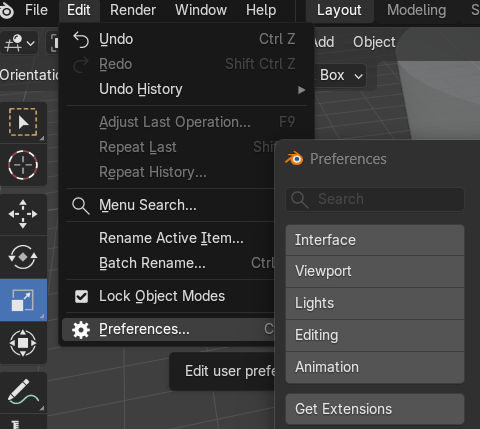Select the Scale tool
This screenshot has width=480, height=429.
(x=23, y=300)
